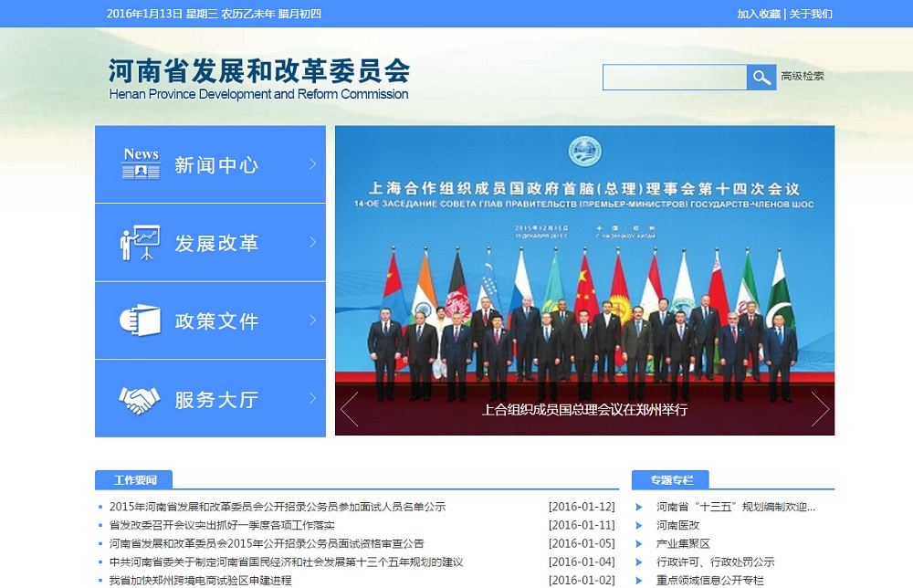Click 关于我们 link in top bar
This screenshot has height=588, width=913.
point(811,14)
